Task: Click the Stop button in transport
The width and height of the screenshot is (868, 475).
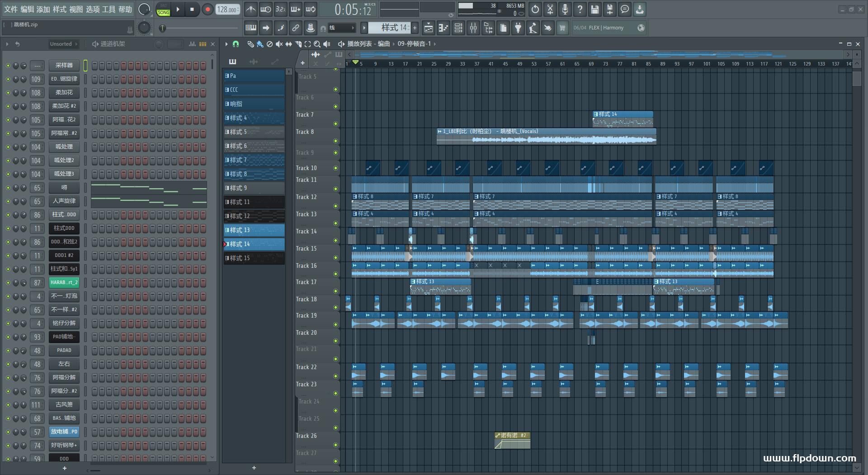Action: [x=192, y=9]
